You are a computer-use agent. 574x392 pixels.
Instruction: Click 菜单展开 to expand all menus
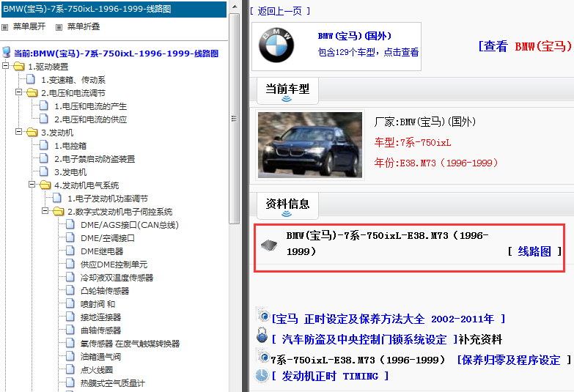pyautogui.click(x=29, y=26)
